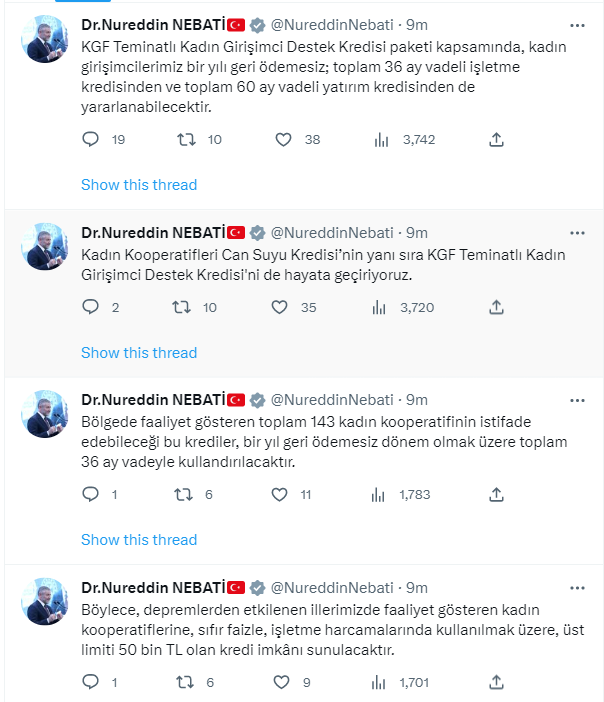The image size is (604, 702).
Task: Show this thread under third tweet
Action: click(139, 540)
